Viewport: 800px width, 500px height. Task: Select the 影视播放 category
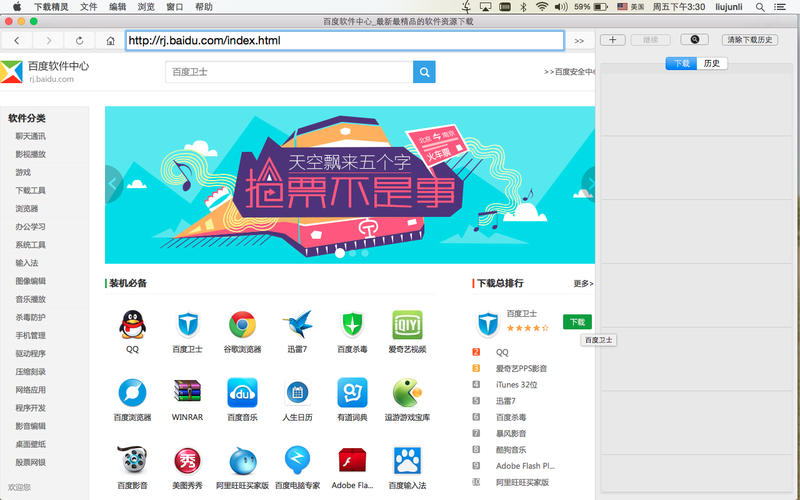(31, 154)
